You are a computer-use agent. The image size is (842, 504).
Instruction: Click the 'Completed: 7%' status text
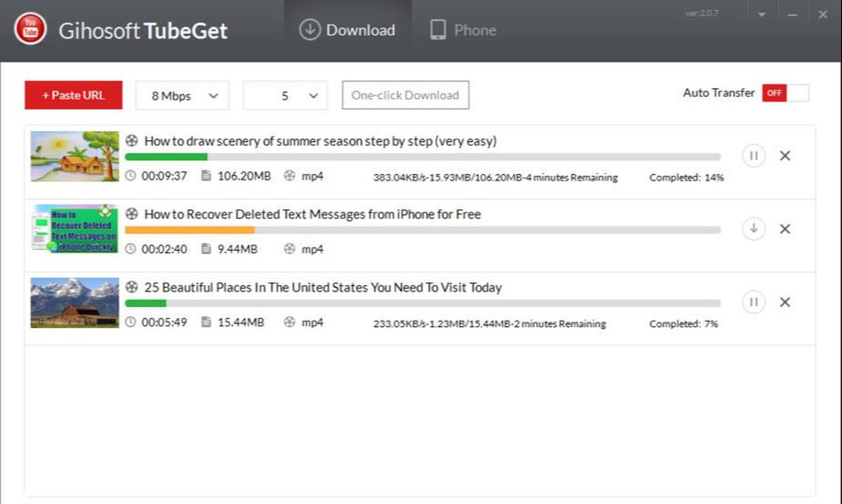[x=683, y=324]
